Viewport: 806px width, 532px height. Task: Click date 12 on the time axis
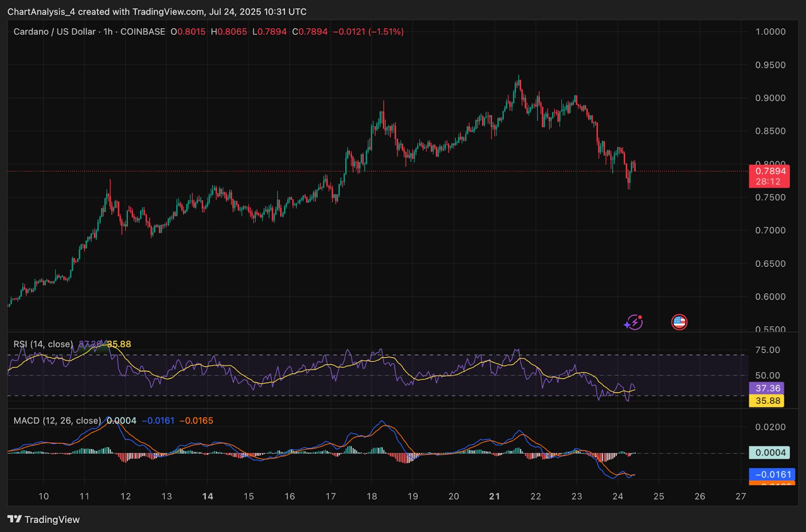pos(125,497)
